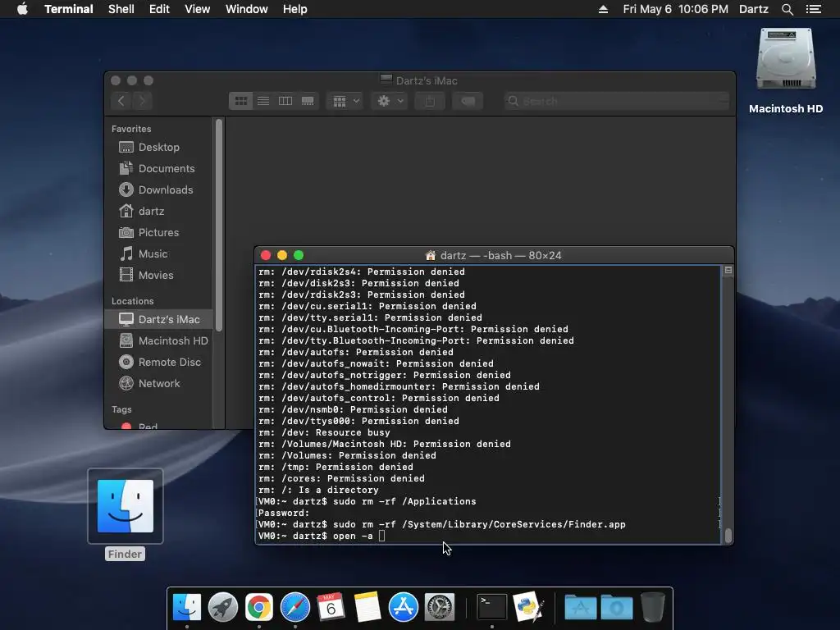Screen dimensions: 840x630
Task: Open Pictures in Finder sidebar
Action: click(x=159, y=232)
